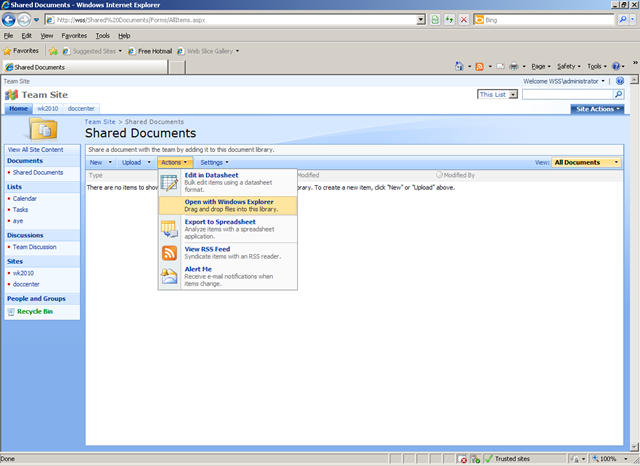The width and height of the screenshot is (640, 466).
Task: Click the new tab button beside Shared Documents tab
Action: coord(177,67)
